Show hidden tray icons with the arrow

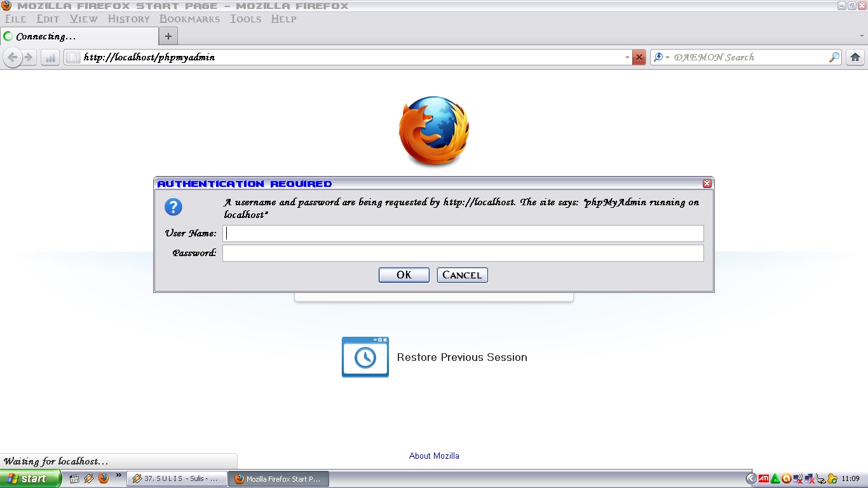pos(751,478)
